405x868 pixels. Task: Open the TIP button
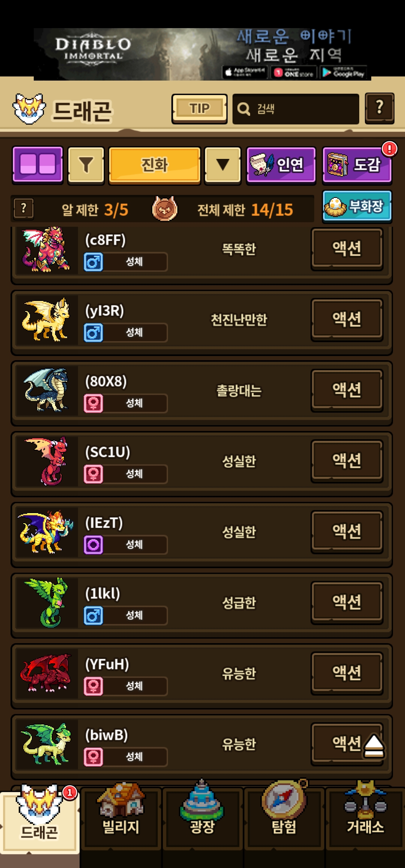[199, 109]
